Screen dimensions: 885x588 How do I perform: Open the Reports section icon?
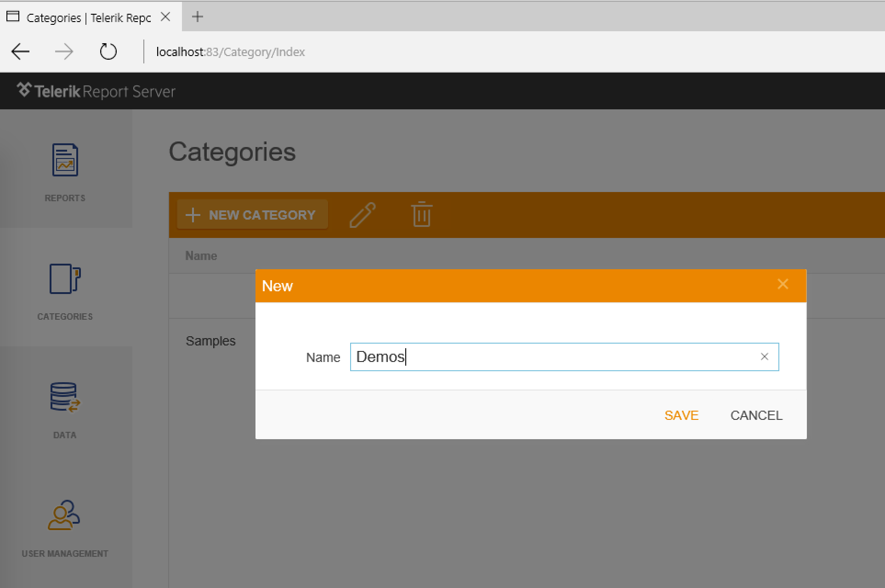click(x=65, y=160)
